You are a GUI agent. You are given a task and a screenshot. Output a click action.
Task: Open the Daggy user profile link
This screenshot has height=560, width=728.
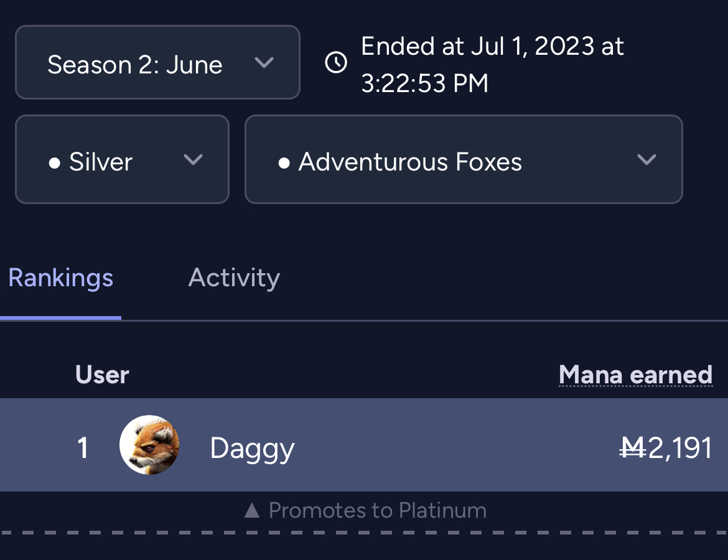tap(252, 449)
